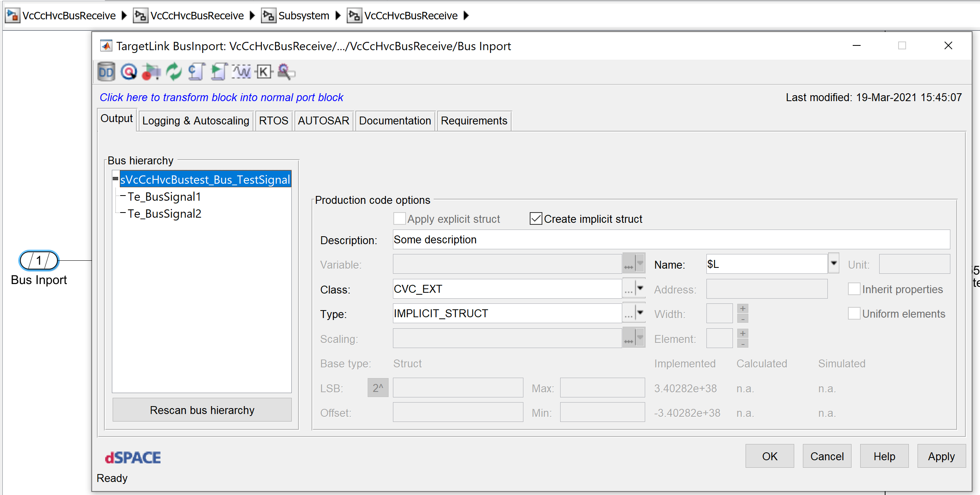Click the red-blue target icon in toolbar
The width and height of the screenshot is (980, 495).
128,72
